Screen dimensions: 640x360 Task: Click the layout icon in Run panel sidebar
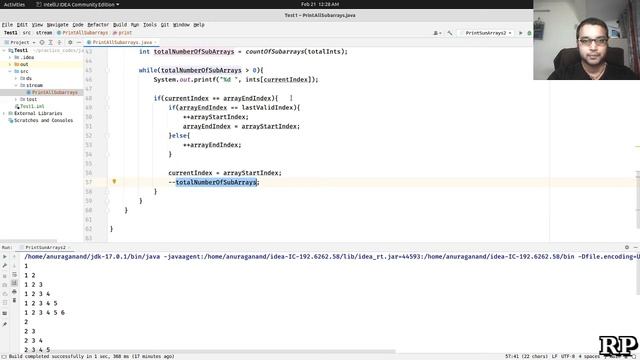click(5, 313)
